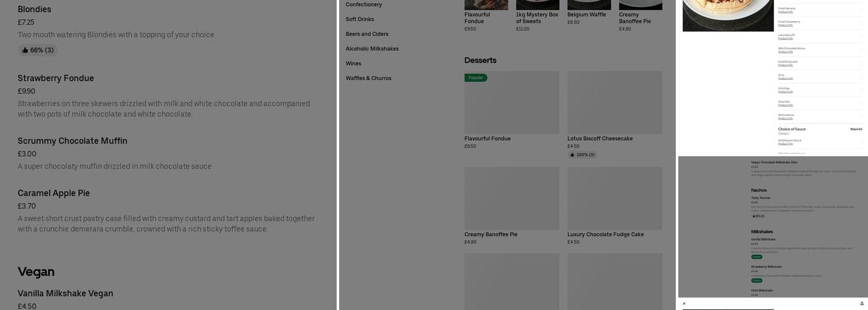Click the Popular badge on Flavourful Fondue
Screen dimensions: 868x310
coord(476,78)
